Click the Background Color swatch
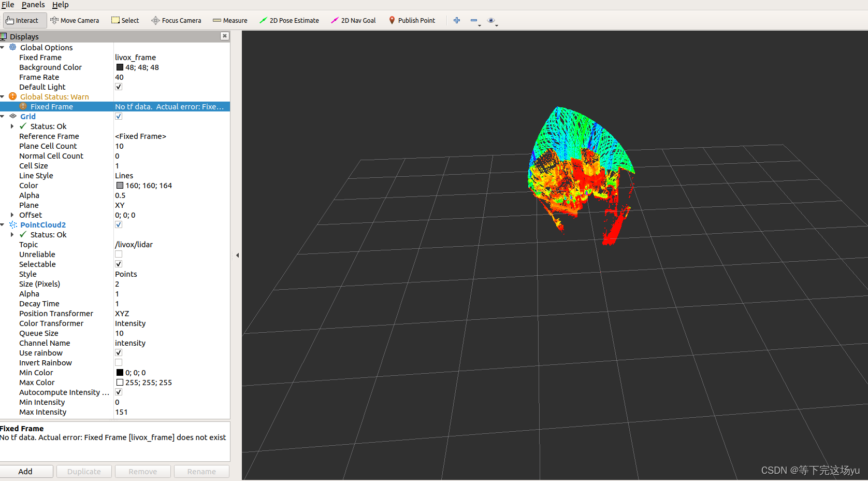This screenshot has width=868, height=481. coord(120,67)
